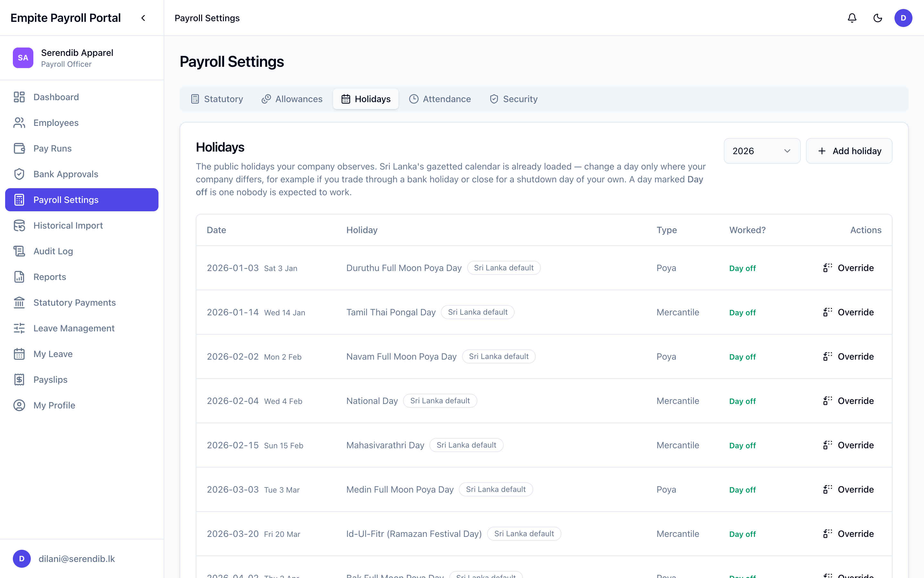This screenshot has width=924, height=578.
Task: Click the Employees people icon
Action: [19, 123]
